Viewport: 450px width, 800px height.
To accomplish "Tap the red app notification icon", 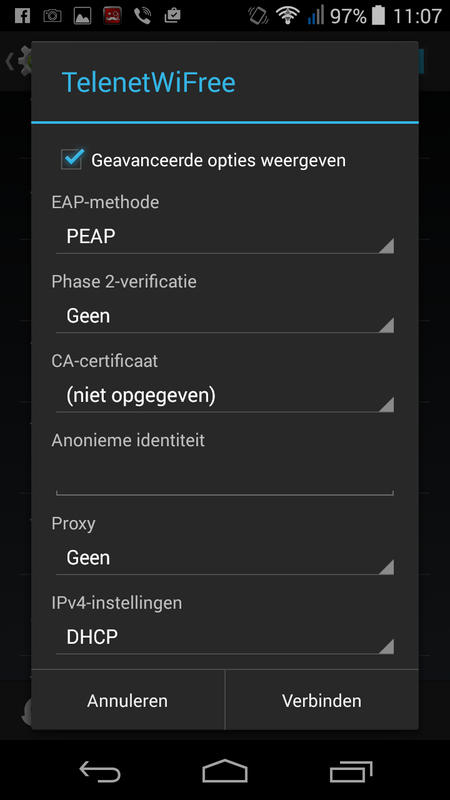I will 112,16.
